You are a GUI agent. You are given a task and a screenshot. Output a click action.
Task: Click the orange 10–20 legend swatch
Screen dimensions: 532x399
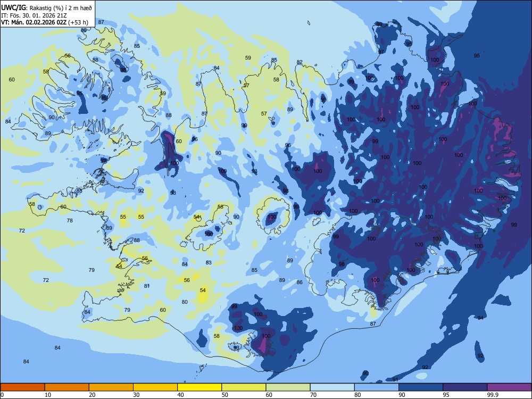tap(67, 387)
